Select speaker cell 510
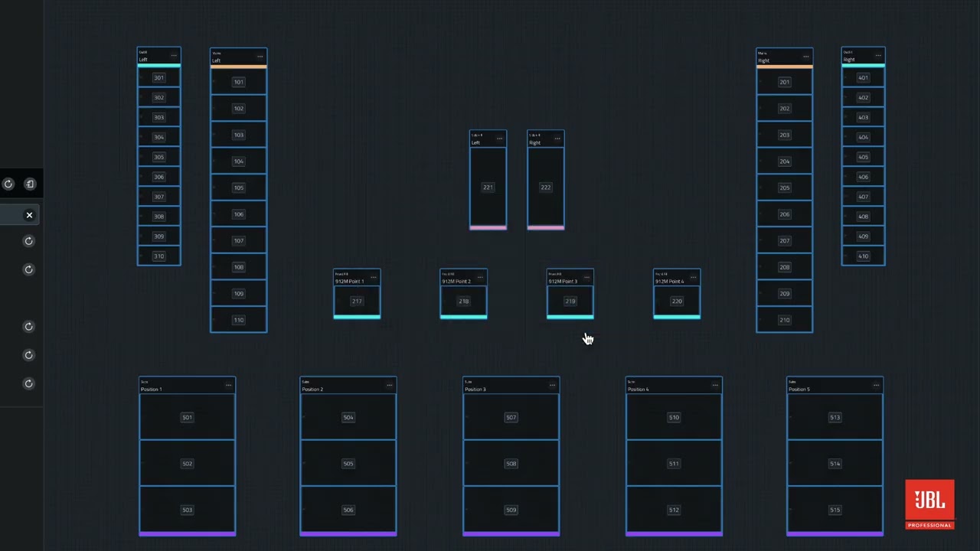The height and width of the screenshot is (551, 980). click(x=674, y=417)
